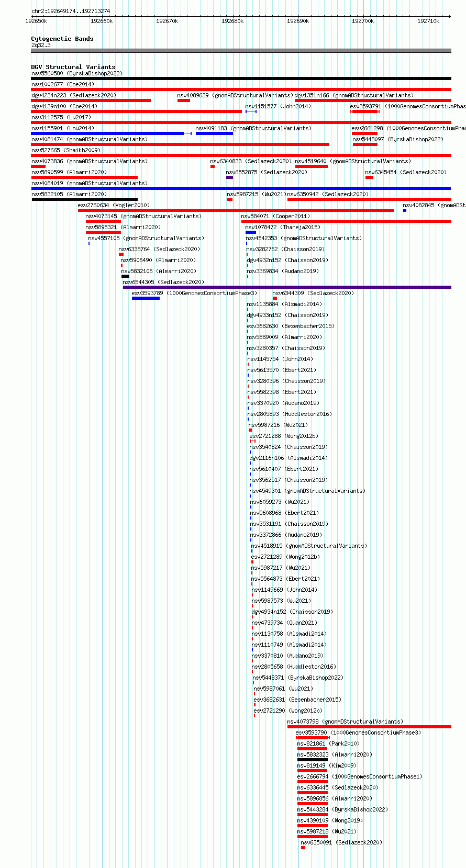Click nsv4089639 gnomAD variant label
The height and width of the screenshot is (868, 466).
point(235,96)
